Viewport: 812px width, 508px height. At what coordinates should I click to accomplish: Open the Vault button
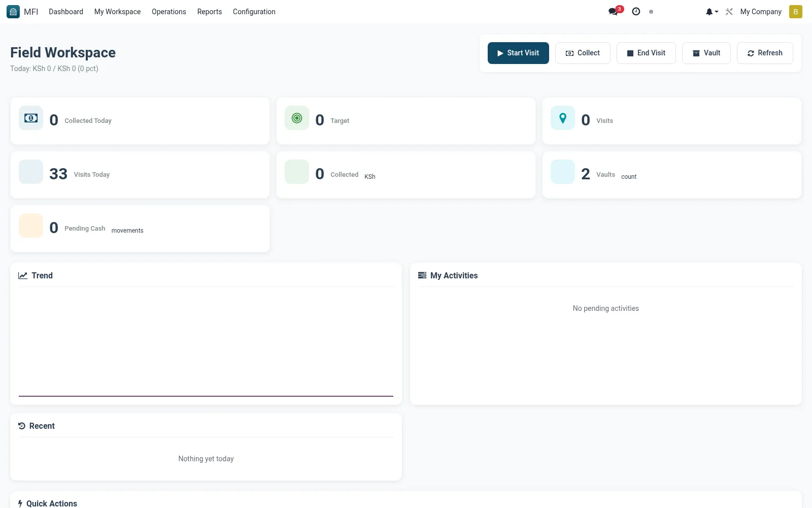tap(706, 53)
